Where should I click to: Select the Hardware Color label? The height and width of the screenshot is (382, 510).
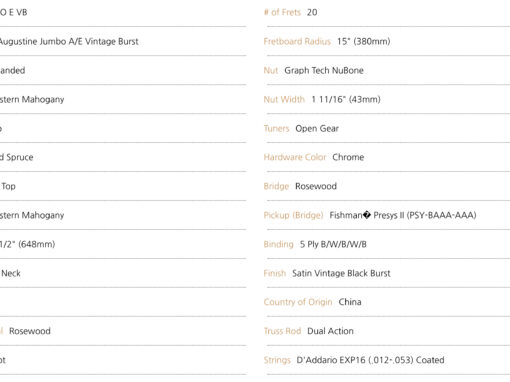click(x=295, y=157)
